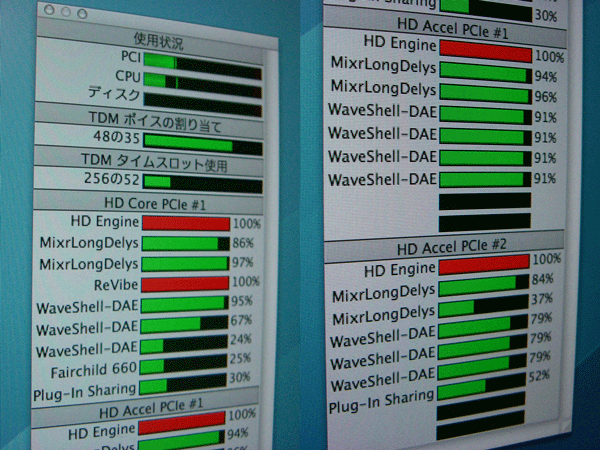
Task: Select the HD Accel PCIe #1 header in the left window
Action: (x=151, y=410)
